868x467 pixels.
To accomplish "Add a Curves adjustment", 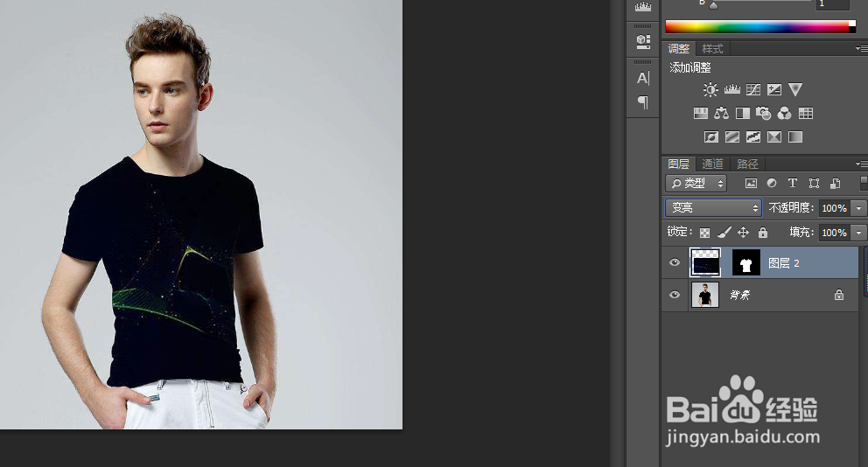I will click(x=752, y=89).
